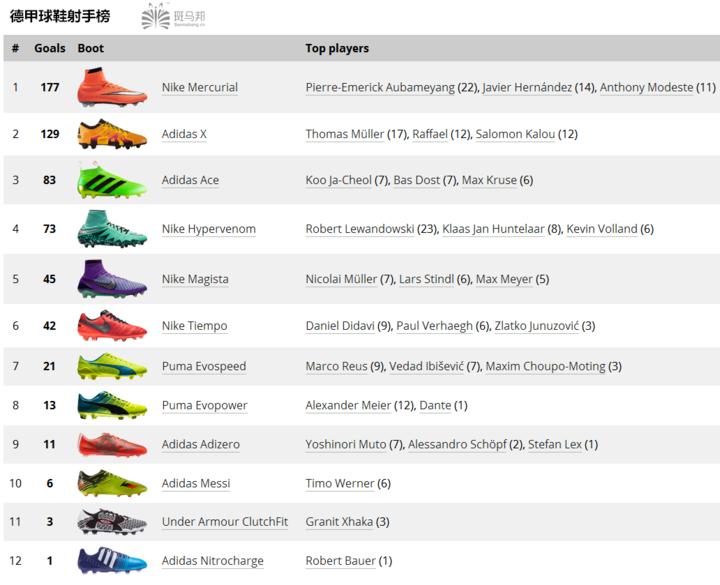Click the purple Nike Magista boot image
Screen dimensions: 720x585
pos(112,279)
